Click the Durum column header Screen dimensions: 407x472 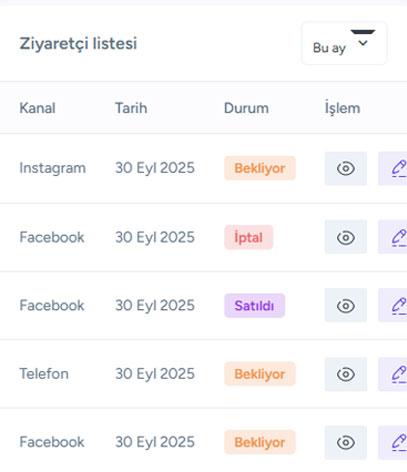pos(246,108)
